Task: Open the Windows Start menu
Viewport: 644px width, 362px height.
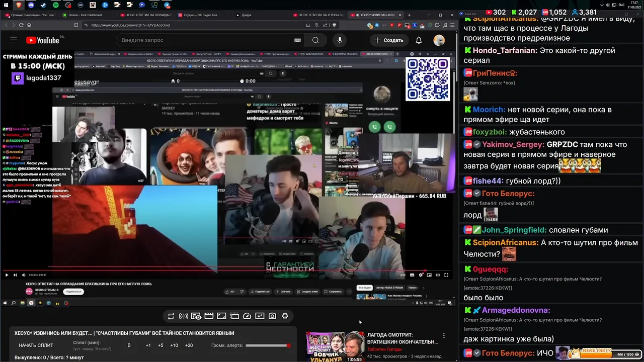Action: pos(5,5)
